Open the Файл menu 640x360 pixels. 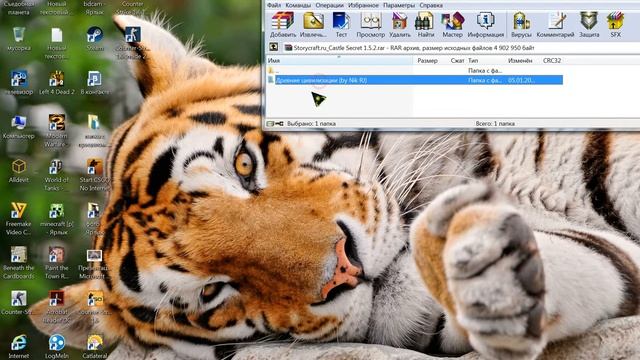(x=274, y=5)
